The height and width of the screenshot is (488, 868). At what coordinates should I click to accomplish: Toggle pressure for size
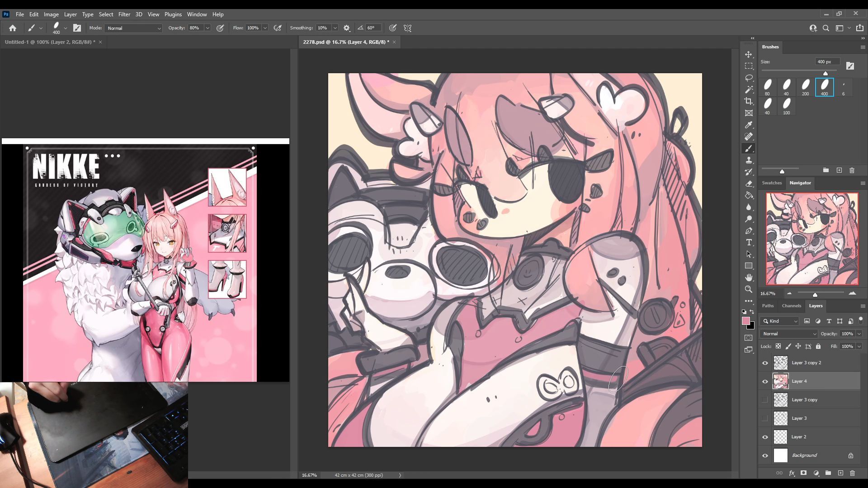(393, 28)
